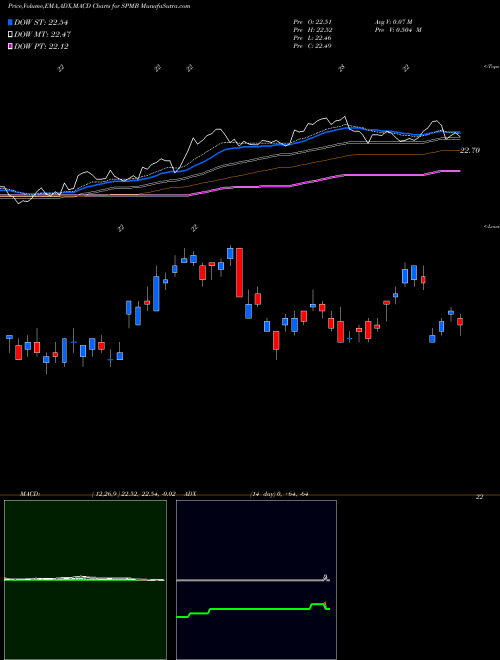The image size is (500, 660).
Task: Click the 'ADX' panel label
Action: [190, 493]
